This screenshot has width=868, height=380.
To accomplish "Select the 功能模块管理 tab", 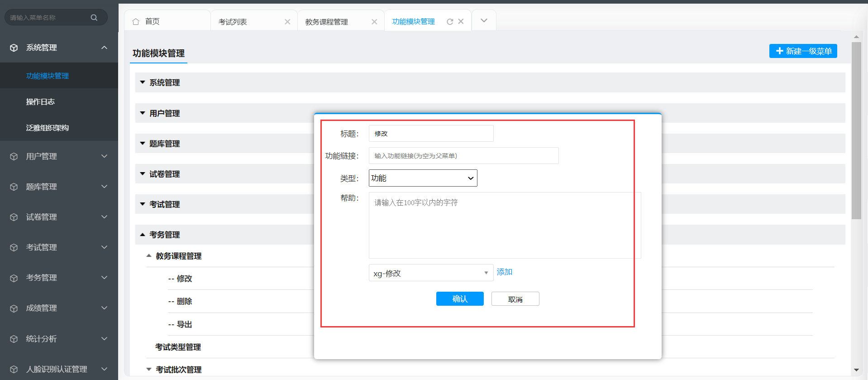I will point(413,21).
